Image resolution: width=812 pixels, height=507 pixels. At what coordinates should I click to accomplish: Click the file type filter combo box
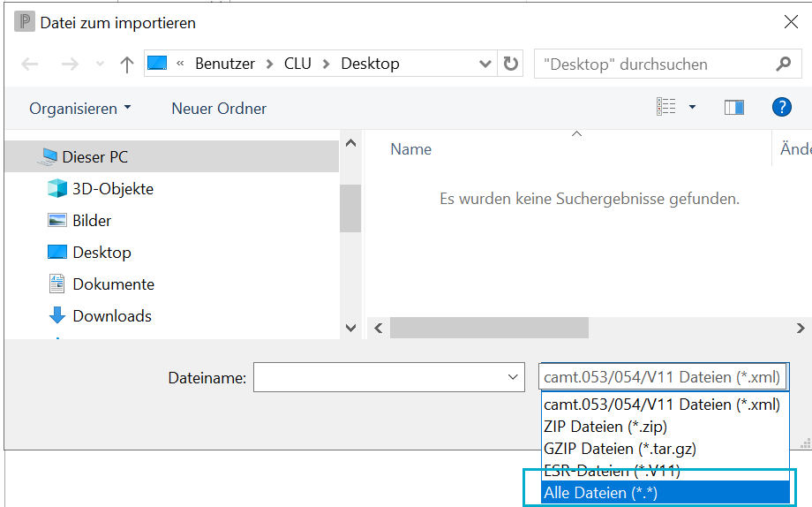coord(664,377)
